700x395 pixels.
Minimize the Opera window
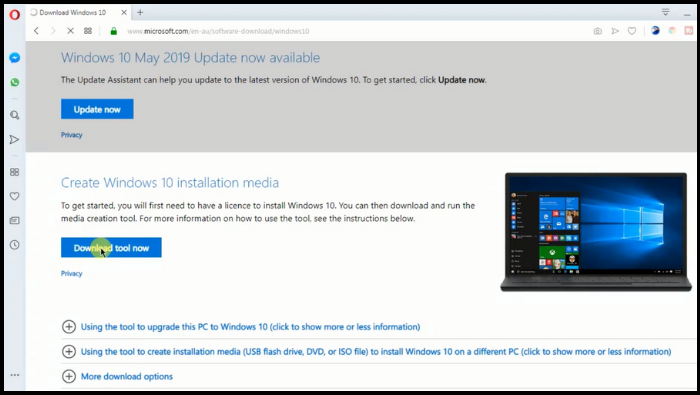click(x=687, y=15)
